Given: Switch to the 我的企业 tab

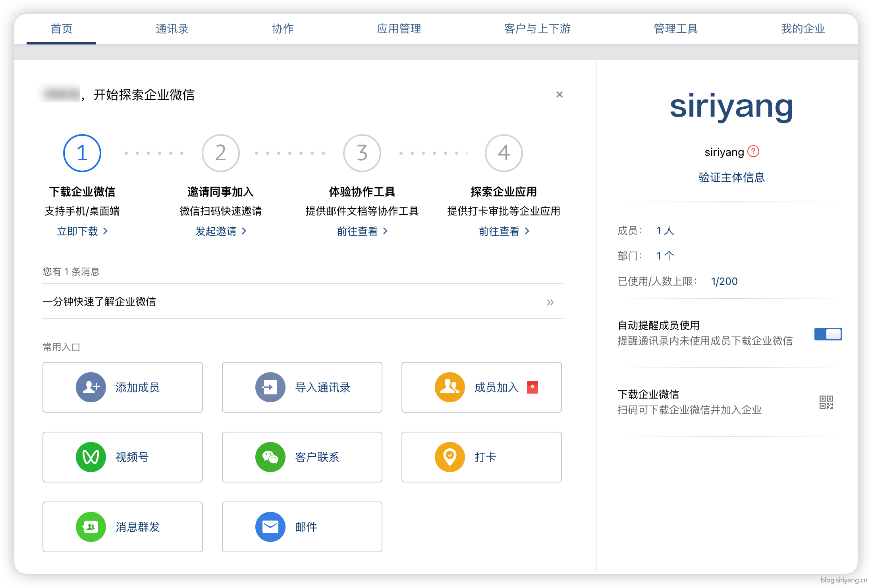Looking at the screenshot, I should (x=803, y=29).
